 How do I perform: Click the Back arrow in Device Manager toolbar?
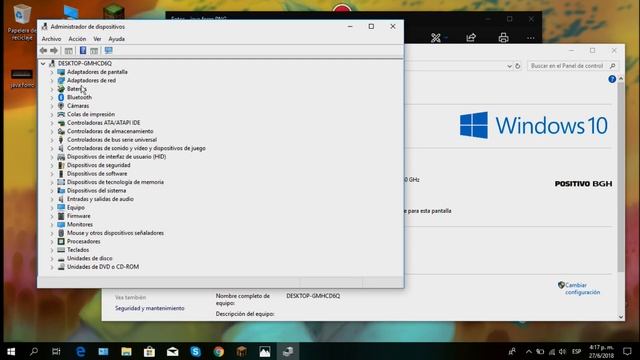coord(43,51)
